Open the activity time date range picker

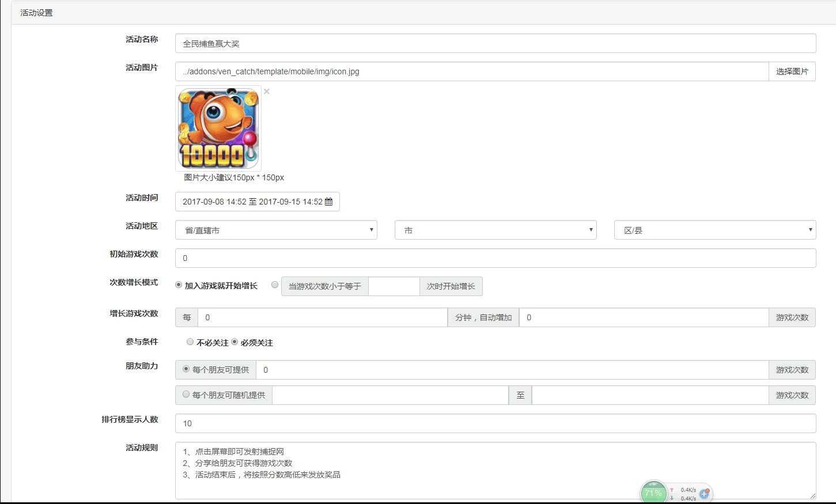[x=252, y=202]
